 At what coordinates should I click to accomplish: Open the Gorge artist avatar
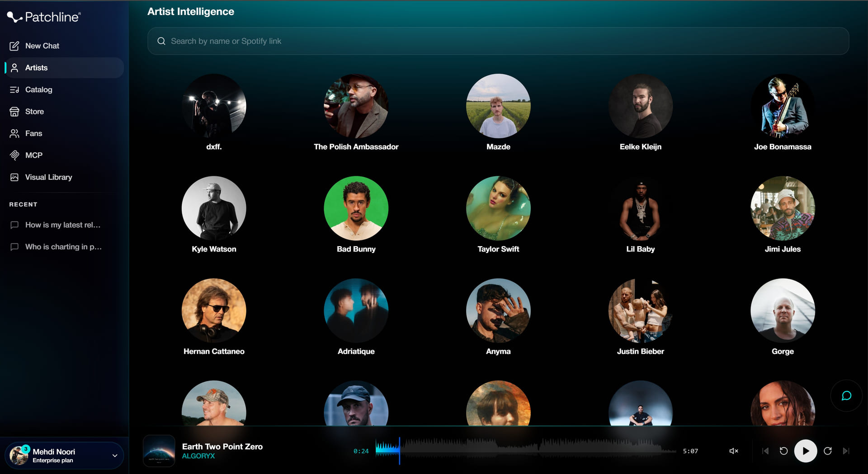(x=783, y=311)
